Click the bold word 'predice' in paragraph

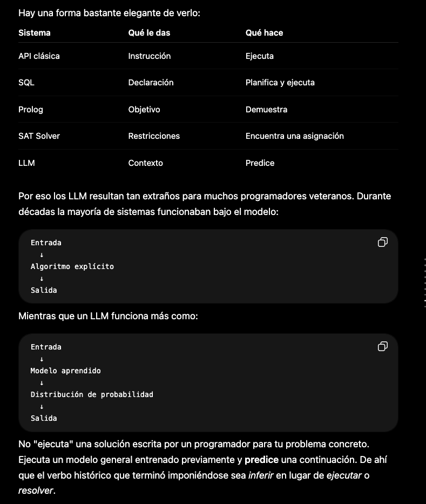[x=261, y=460]
